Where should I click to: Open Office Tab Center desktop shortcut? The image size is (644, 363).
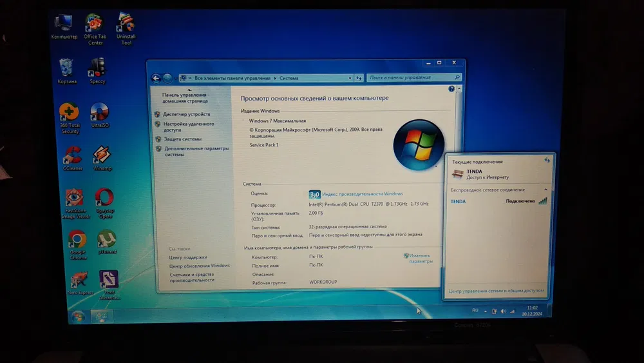point(95,29)
